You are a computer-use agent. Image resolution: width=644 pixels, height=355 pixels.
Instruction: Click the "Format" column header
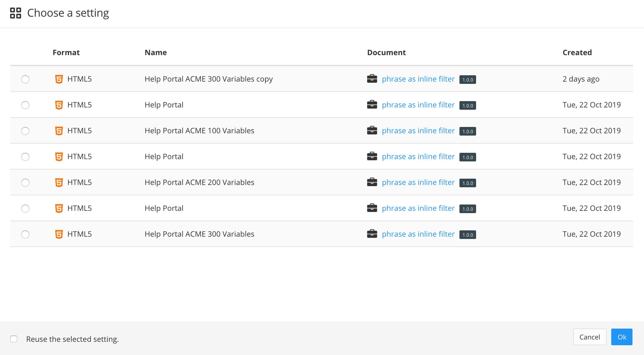tap(66, 52)
